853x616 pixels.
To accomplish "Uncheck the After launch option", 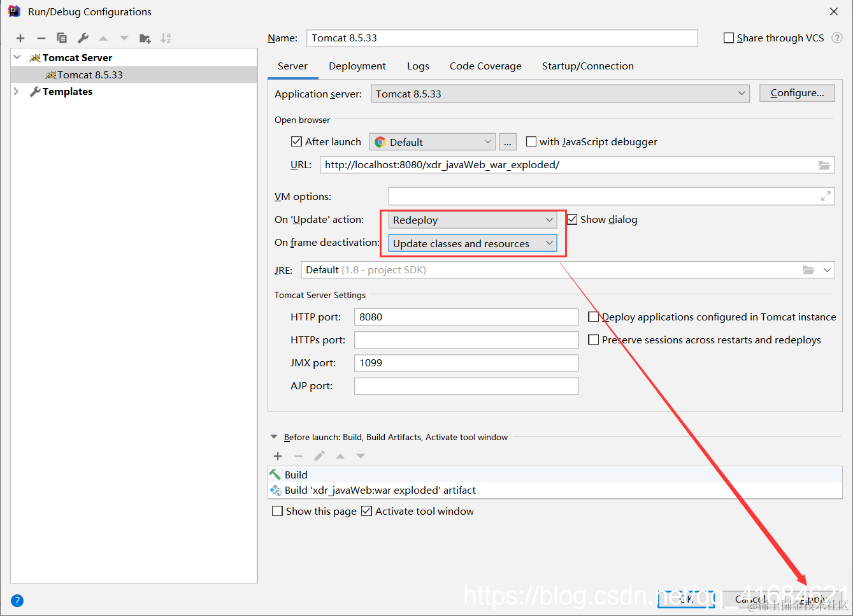I will (296, 141).
